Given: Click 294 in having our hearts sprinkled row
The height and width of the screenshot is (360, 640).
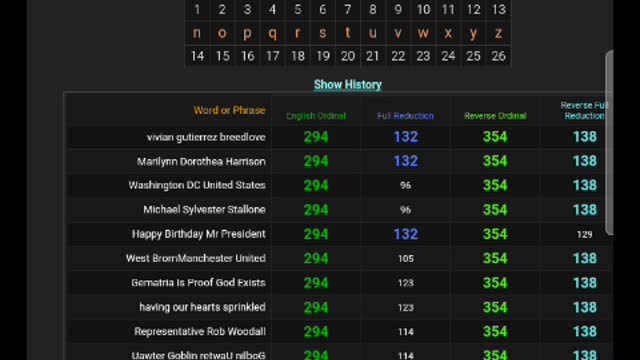Looking at the screenshot, I should coord(316,307).
